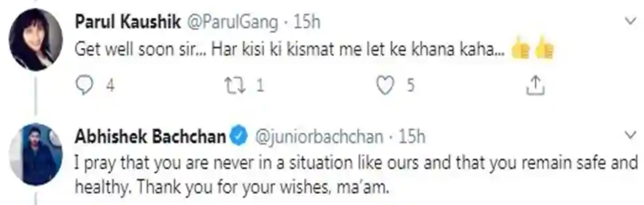Click the like count of 5
Viewport: 644px width, 205px height.
(411, 87)
